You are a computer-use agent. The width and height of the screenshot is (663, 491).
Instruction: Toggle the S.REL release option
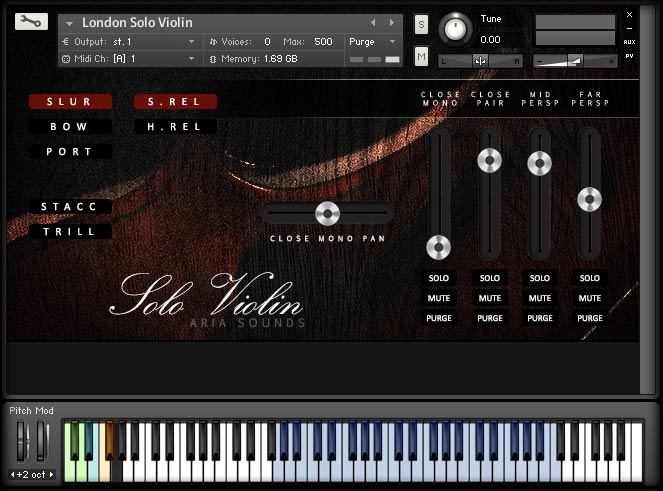175,101
